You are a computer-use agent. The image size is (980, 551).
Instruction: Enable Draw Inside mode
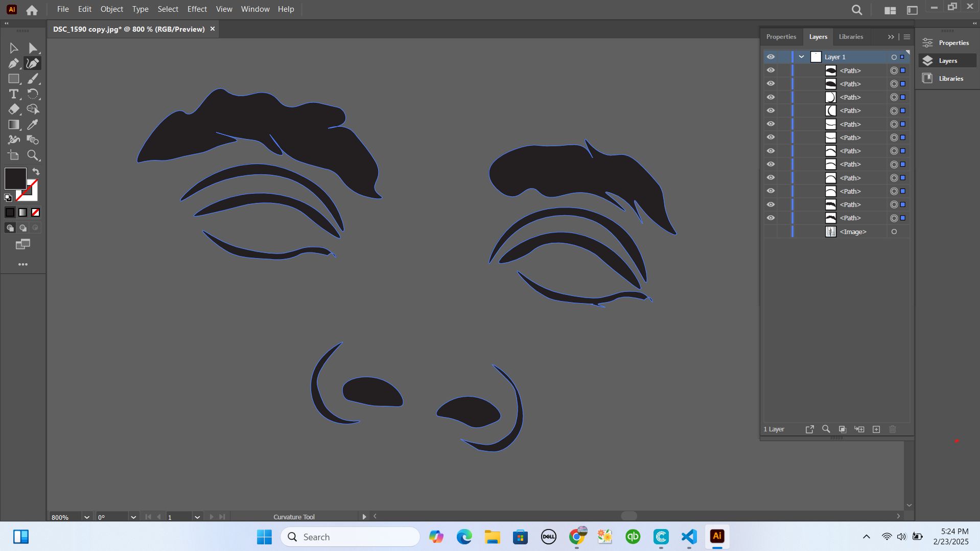tap(35, 228)
